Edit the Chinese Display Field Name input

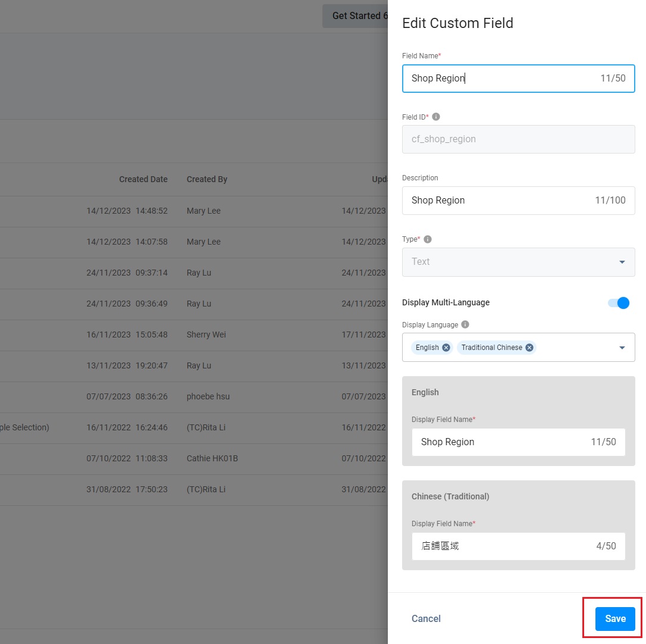pos(506,546)
